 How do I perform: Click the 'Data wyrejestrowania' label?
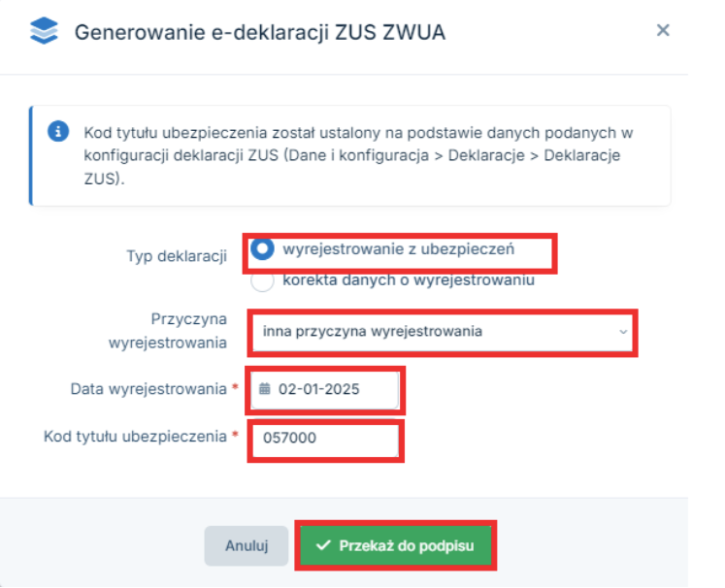click(148, 389)
